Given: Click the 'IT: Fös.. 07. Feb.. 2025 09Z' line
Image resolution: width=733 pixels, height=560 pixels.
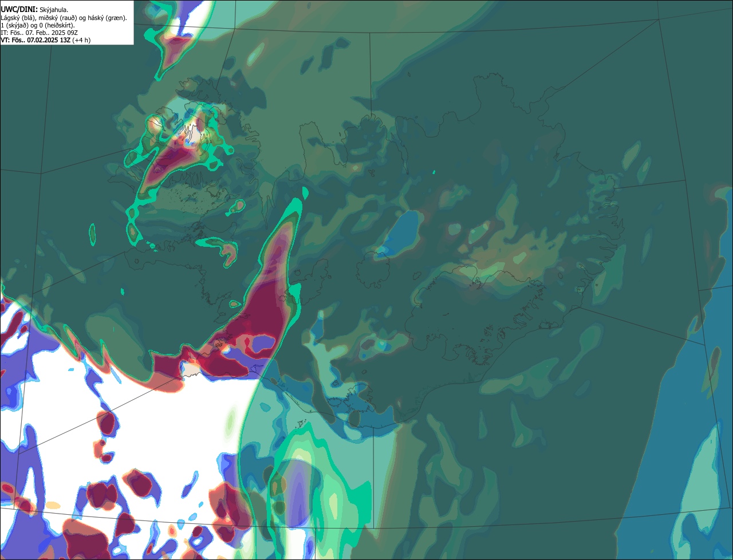Looking at the screenshot, I should coord(39,33).
